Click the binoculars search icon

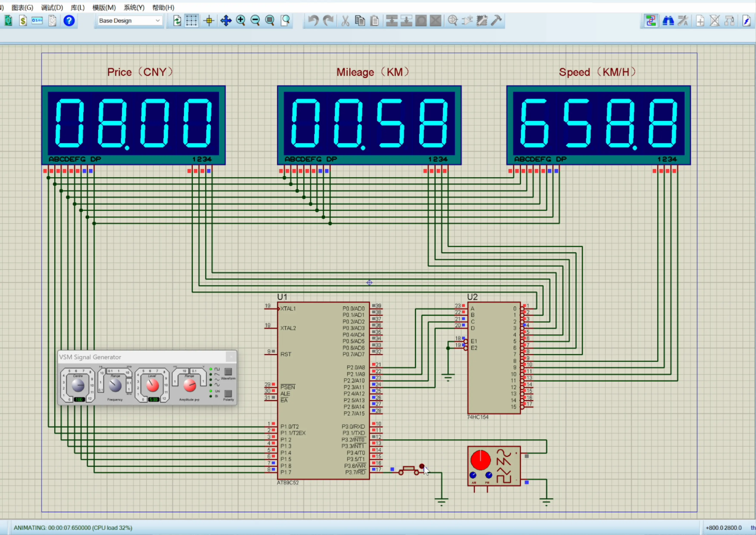[x=668, y=21]
